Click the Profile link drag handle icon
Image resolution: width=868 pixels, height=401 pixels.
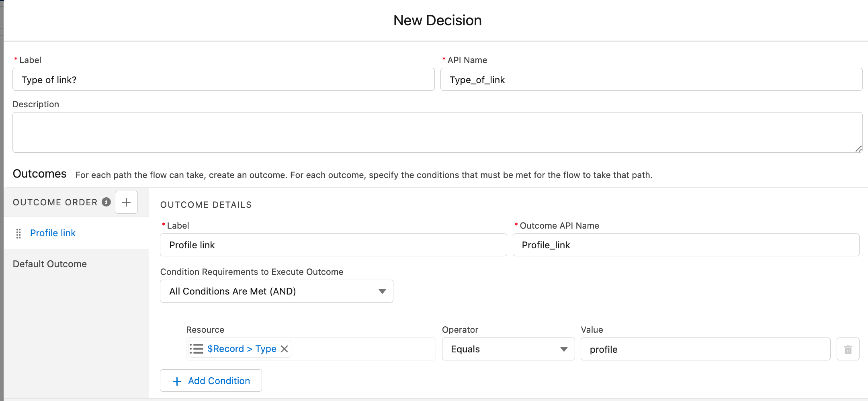pos(18,233)
